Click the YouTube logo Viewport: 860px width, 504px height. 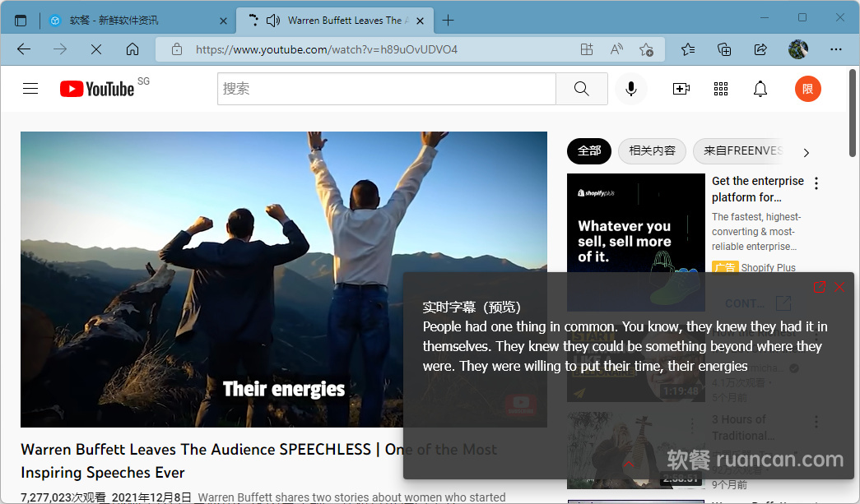[x=97, y=89]
